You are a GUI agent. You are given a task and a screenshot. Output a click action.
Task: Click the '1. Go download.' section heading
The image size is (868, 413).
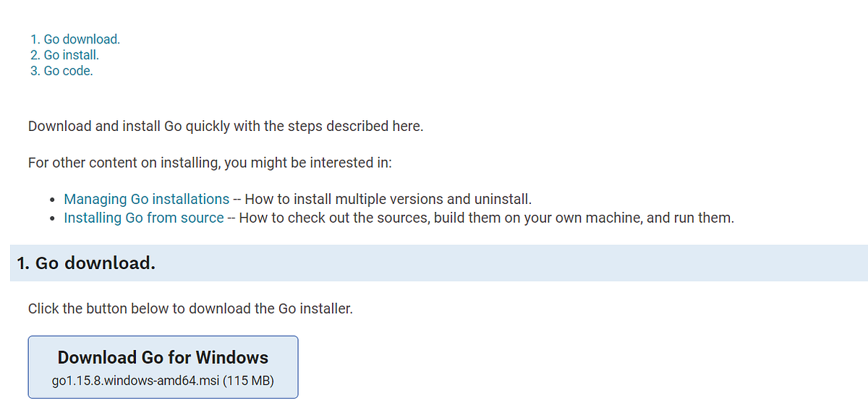tap(86, 263)
